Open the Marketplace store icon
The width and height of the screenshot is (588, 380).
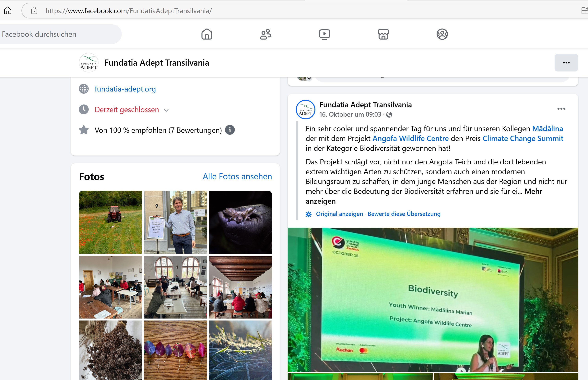pos(383,34)
